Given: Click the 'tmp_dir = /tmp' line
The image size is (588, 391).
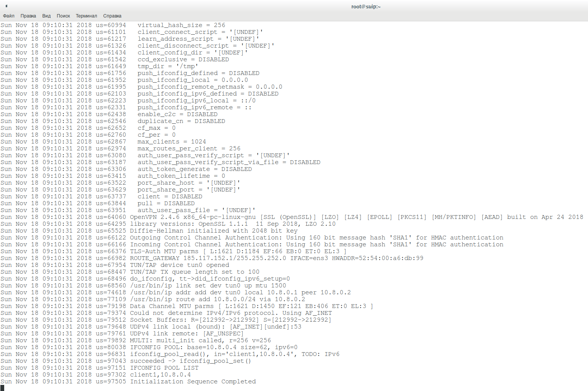Looking at the screenshot, I should (x=168, y=66).
